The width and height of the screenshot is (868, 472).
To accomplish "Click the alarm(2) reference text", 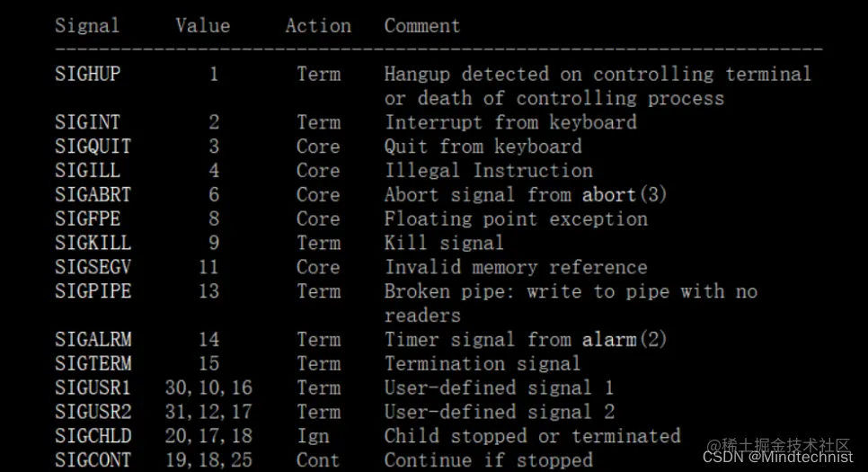I will coord(624,340).
